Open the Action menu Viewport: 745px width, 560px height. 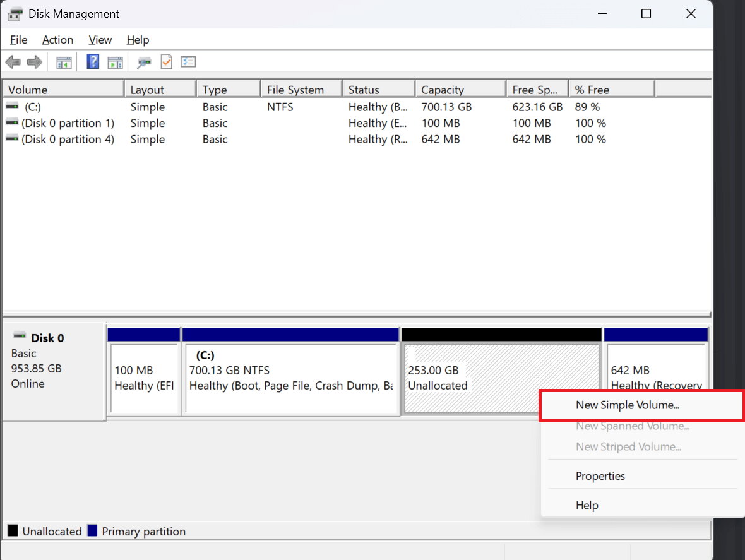[57, 40]
